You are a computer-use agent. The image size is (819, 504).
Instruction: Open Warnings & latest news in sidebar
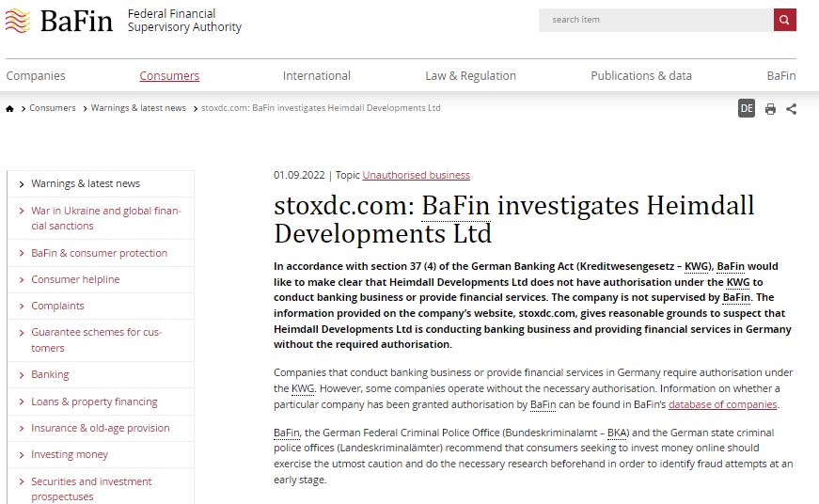click(x=86, y=183)
